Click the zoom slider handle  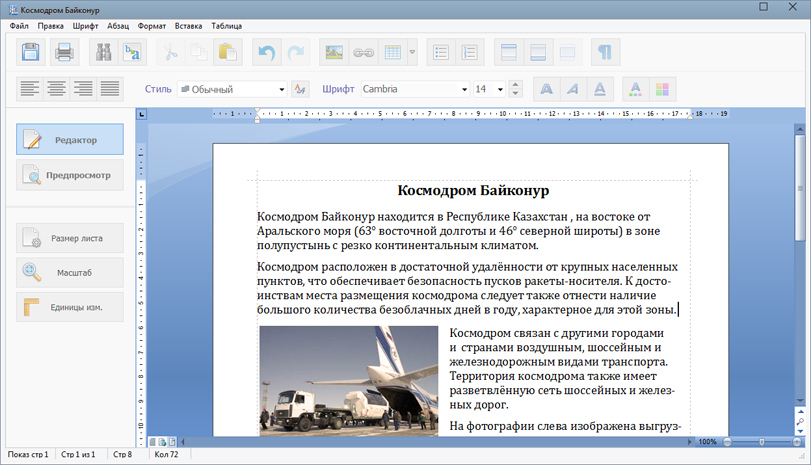(761, 442)
